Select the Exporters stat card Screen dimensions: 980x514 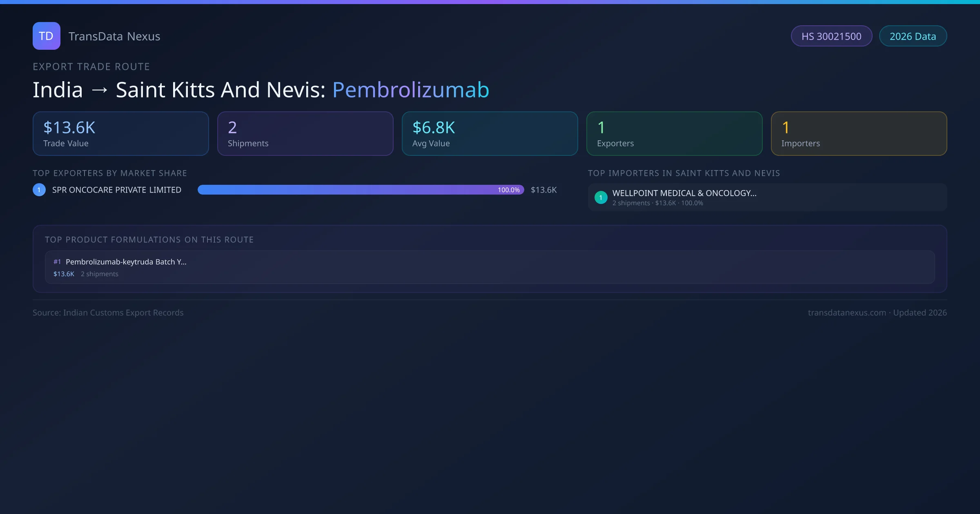(x=674, y=133)
